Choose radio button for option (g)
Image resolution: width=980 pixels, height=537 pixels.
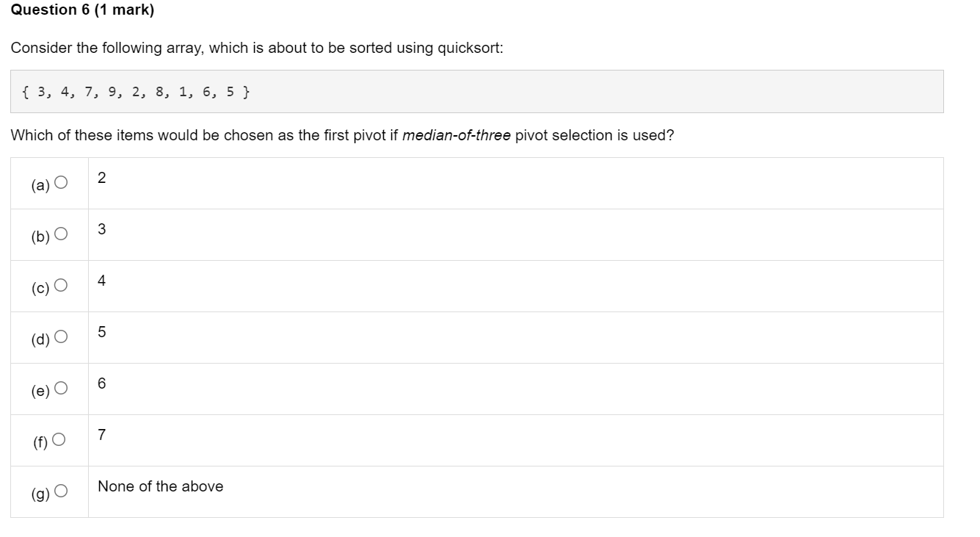pyautogui.click(x=60, y=491)
